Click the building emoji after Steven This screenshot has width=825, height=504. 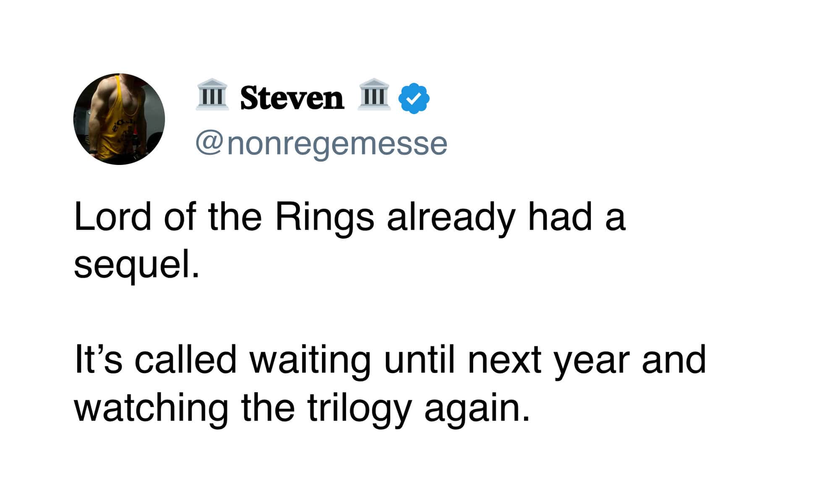pos(374,95)
